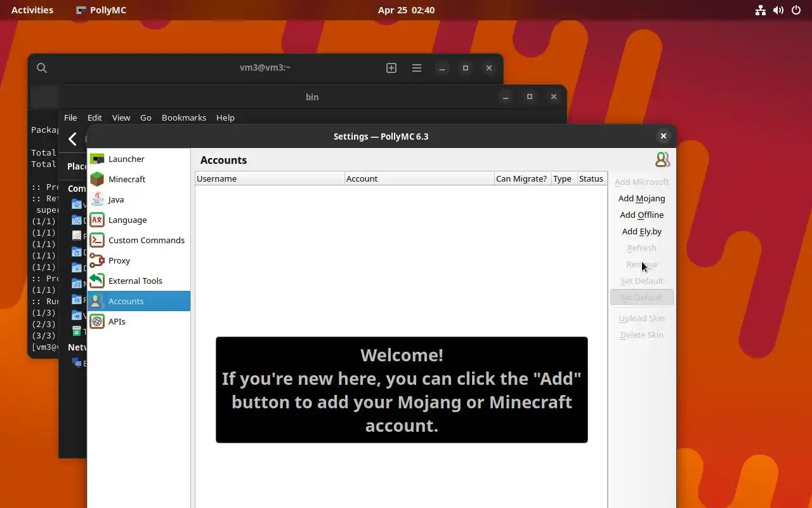The image size is (812, 508).
Task: Open the power tray icon
Action: [796, 10]
